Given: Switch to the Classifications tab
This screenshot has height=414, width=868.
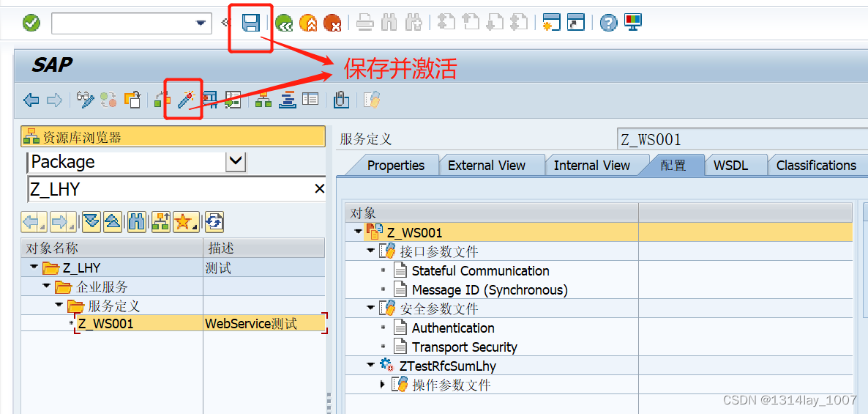Looking at the screenshot, I should pyautogui.click(x=816, y=165).
